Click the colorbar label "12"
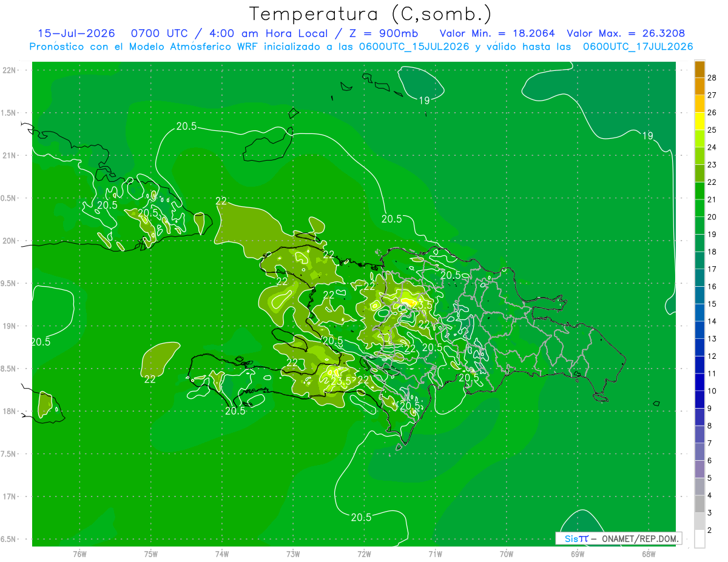The image size is (728, 562). click(712, 356)
